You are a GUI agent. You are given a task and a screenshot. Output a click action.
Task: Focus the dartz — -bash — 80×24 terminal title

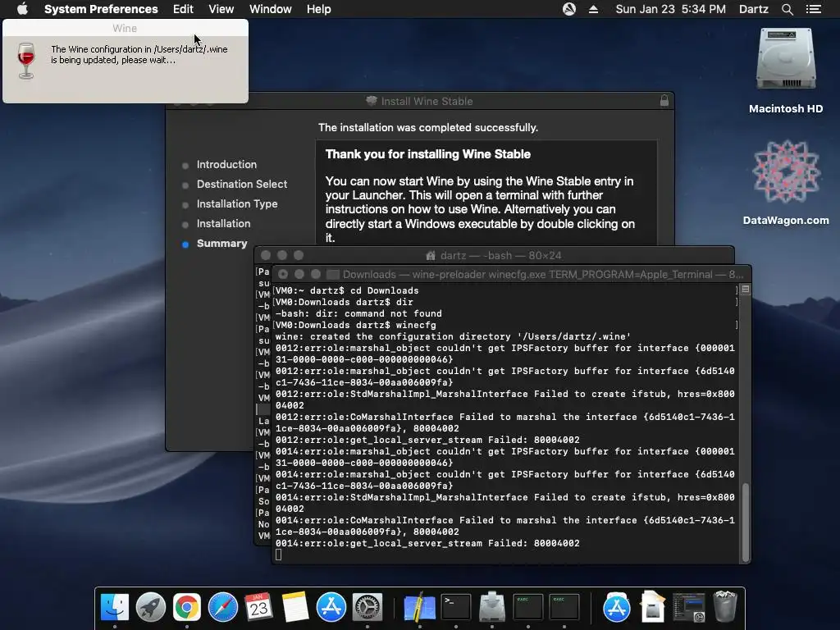coord(501,256)
